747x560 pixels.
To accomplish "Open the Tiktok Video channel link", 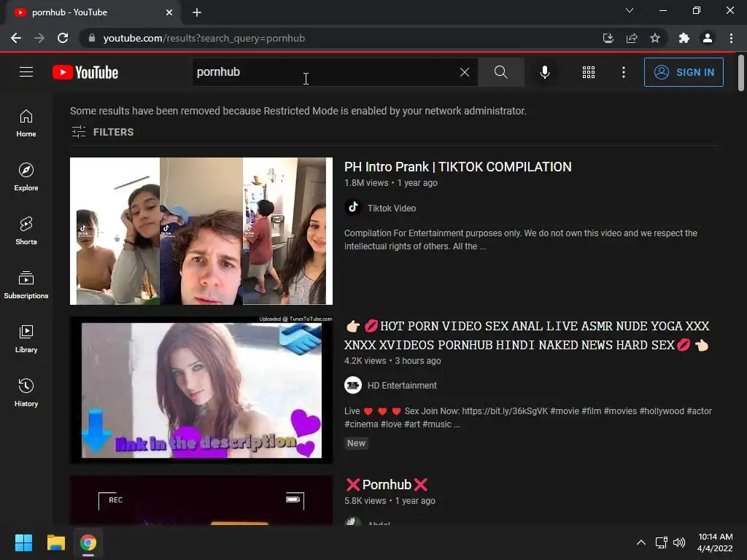I will 392,208.
